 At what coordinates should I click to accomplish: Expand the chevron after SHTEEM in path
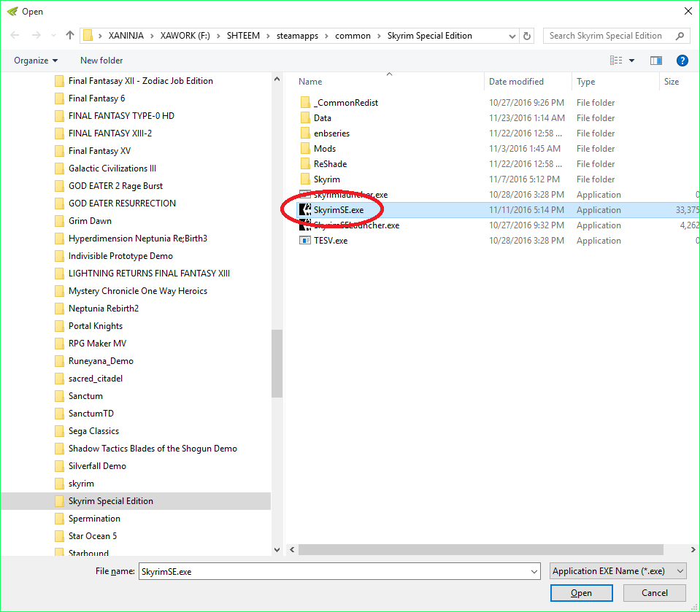coord(268,36)
